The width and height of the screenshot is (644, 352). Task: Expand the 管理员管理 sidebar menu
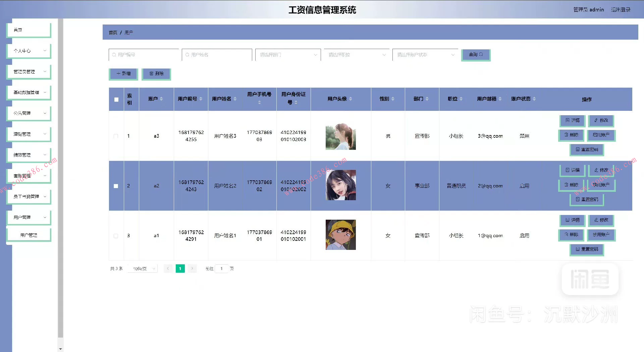click(x=29, y=72)
